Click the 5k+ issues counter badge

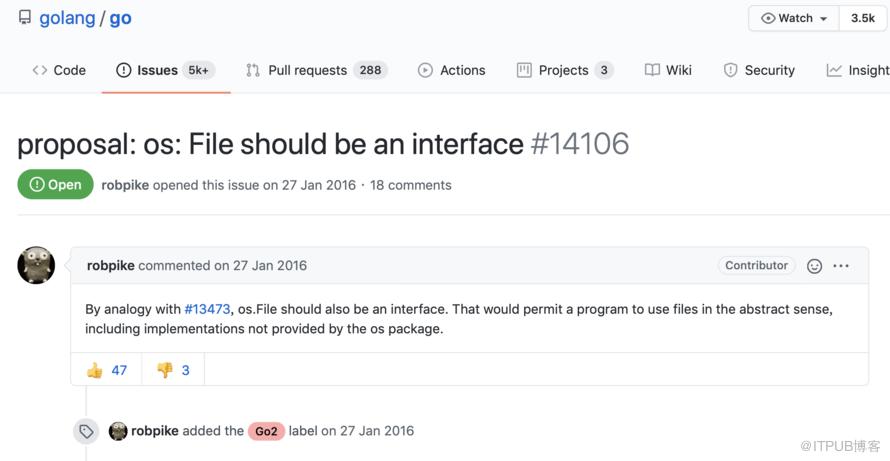click(199, 70)
